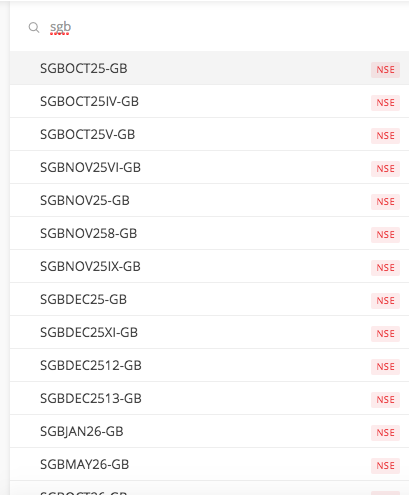The image size is (409, 495).
Task: Choose SGBDEC2512-GB instrument
Action: point(209,365)
